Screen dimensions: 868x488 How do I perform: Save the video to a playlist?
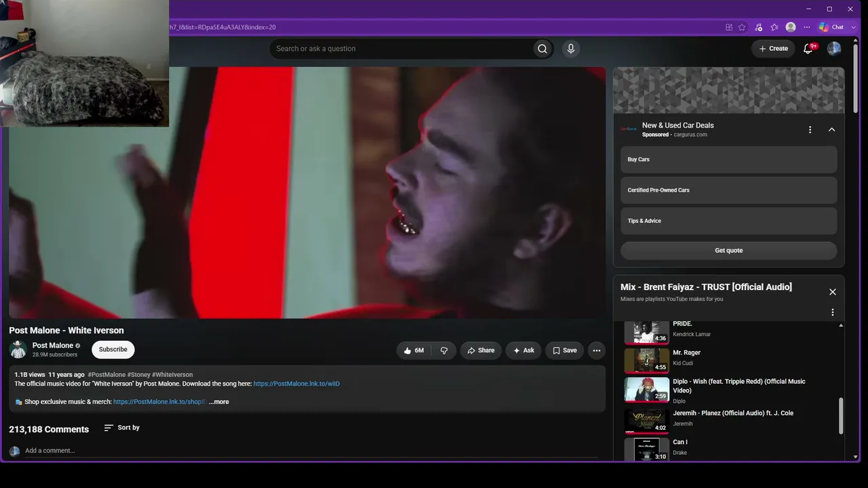pyautogui.click(x=564, y=350)
